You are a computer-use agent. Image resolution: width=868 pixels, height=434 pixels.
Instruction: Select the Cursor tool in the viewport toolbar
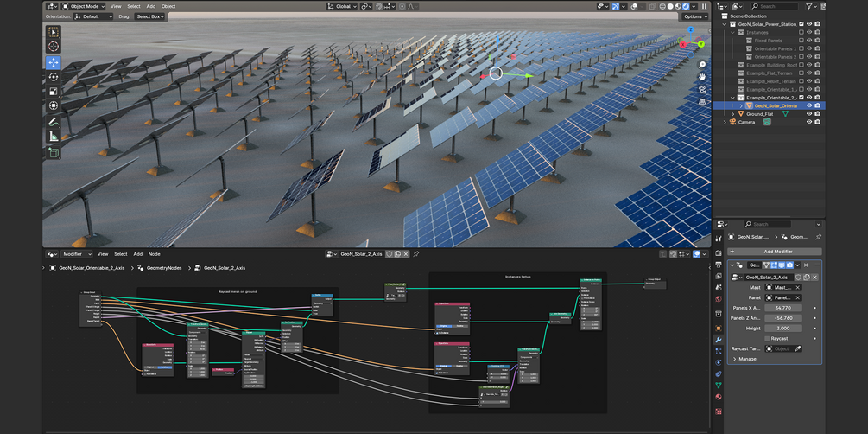pos(54,47)
